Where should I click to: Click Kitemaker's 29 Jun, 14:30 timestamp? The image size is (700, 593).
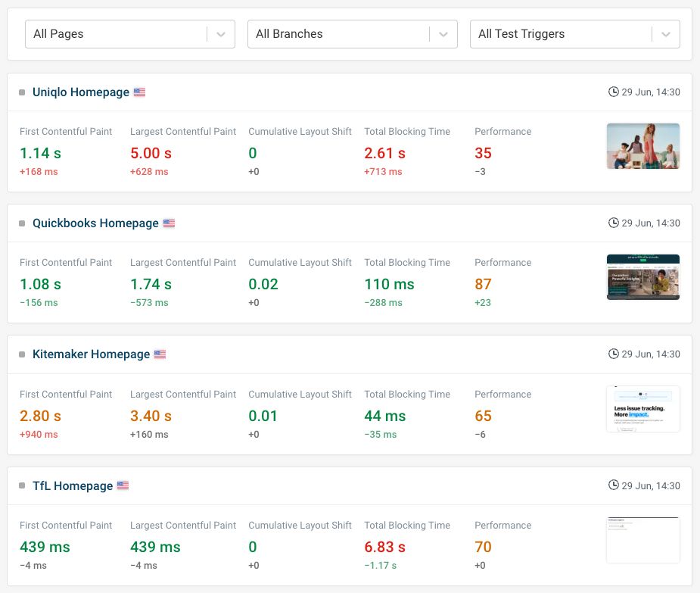point(651,354)
